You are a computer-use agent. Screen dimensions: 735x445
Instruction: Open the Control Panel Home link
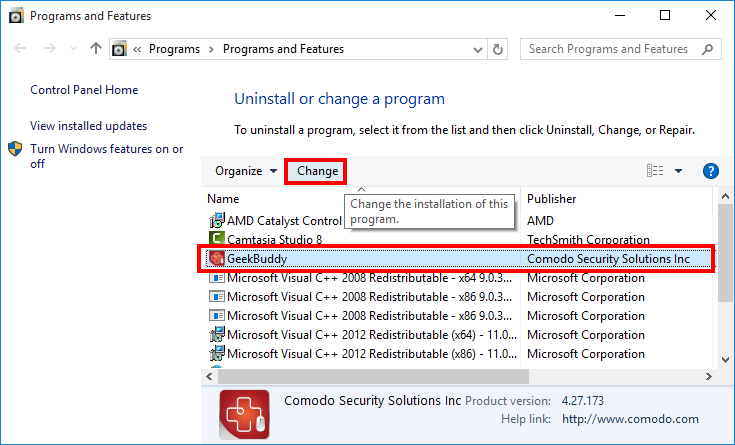point(84,90)
